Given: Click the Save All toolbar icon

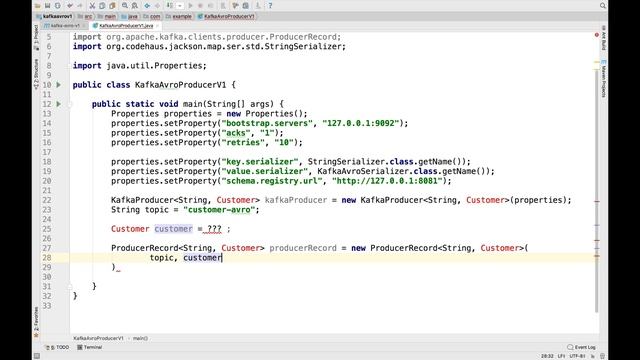Looking at the screenshot, I should click(47, 6).
